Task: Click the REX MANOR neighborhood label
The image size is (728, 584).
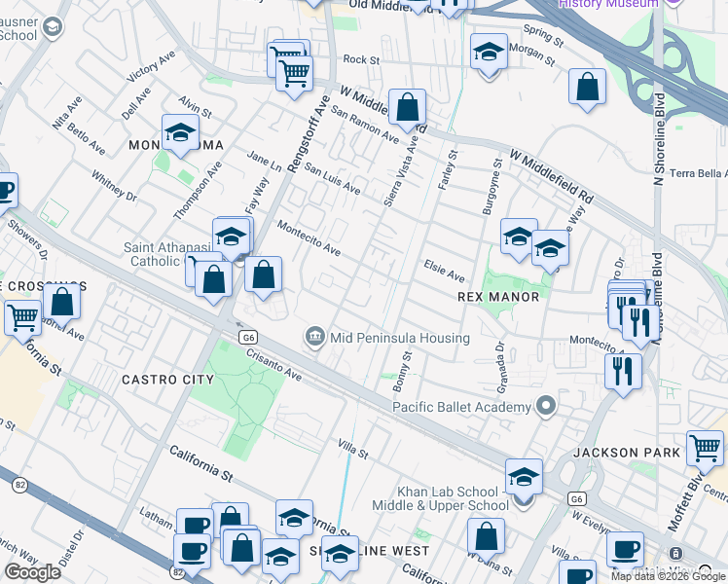Action: pos(498,297)
